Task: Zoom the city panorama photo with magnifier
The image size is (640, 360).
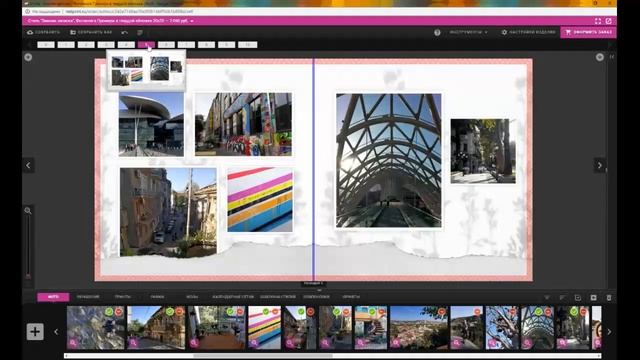Action: pos(396,343)
